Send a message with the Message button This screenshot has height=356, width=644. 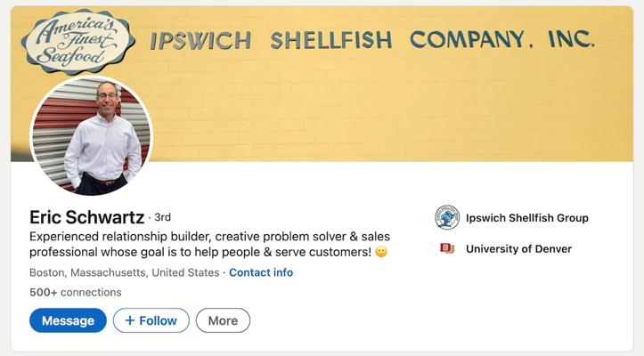click(68, 320)
